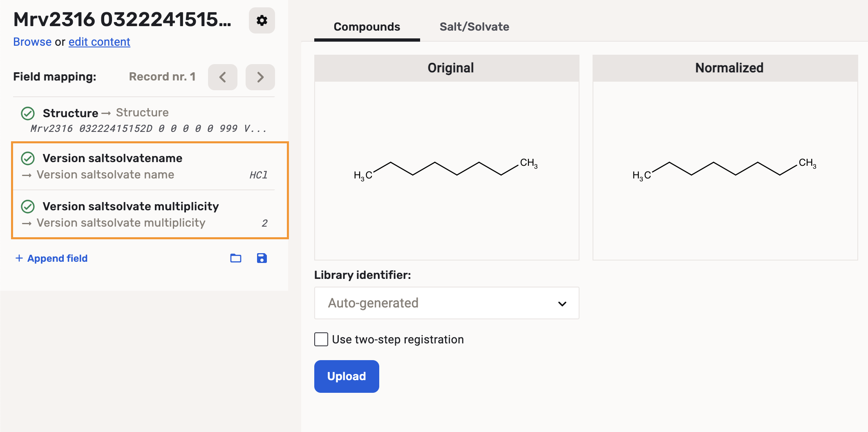Follow the edit content link
868x432 pixels.
coord(99,42)
